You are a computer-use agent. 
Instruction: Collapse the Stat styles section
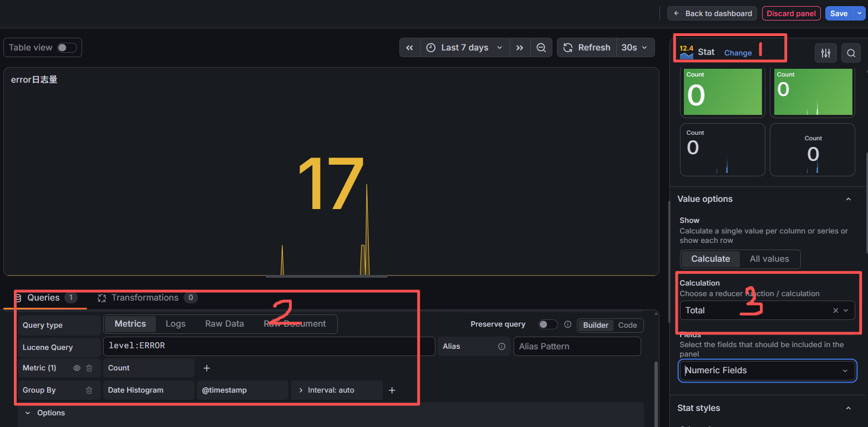point(848,408)
